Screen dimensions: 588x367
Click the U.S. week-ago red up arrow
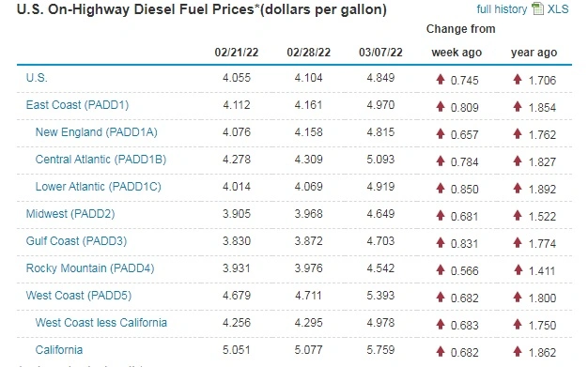441,79
